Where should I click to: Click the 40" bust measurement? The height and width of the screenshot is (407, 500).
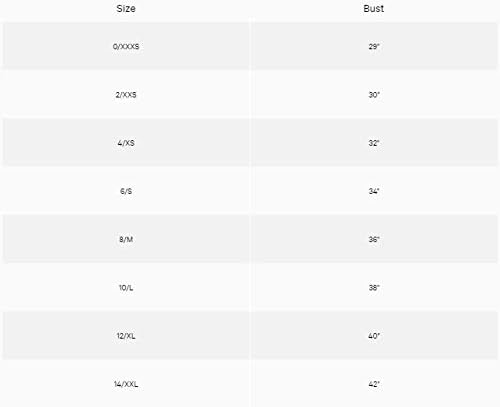pyautogui.click(x=374, y=336)
